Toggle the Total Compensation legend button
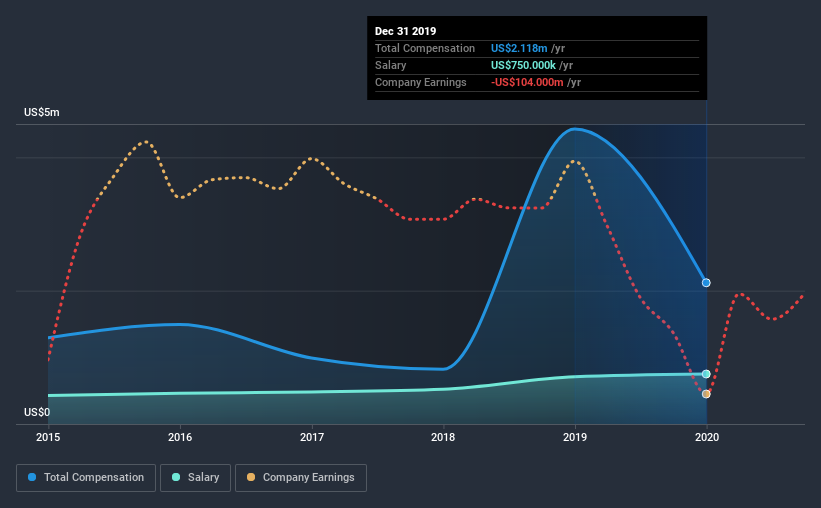 pyautogui.click(x=86, y=478)
